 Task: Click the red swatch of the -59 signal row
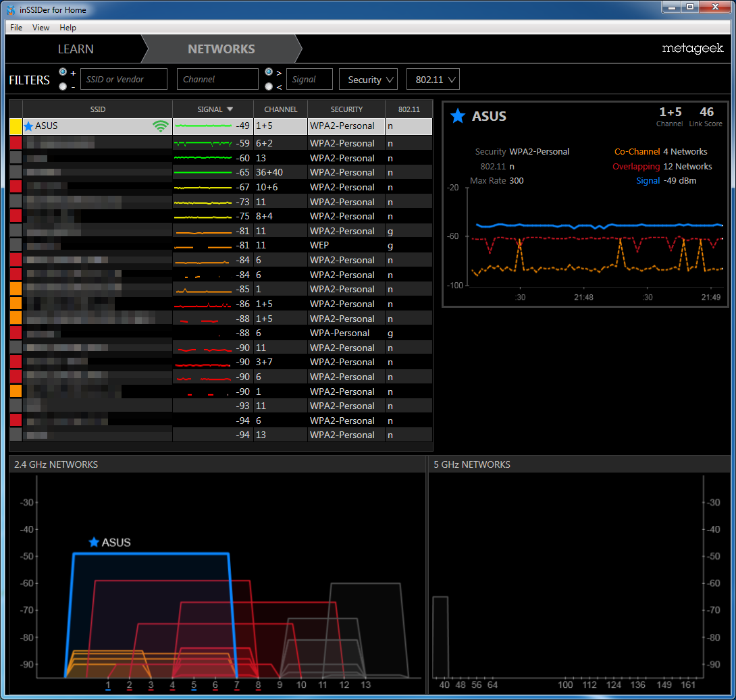[16, 143]
